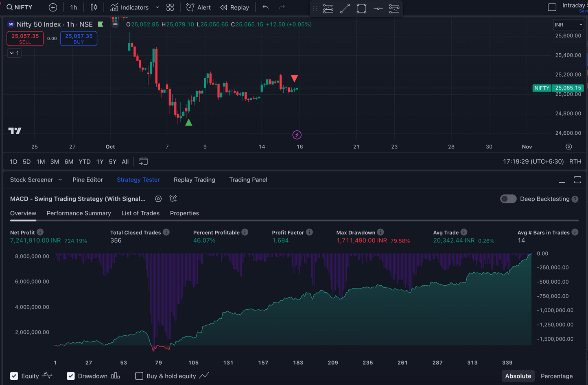
Task: Open the layout setup grid icon
Action: pyautogui.click(x=170, y=7)
